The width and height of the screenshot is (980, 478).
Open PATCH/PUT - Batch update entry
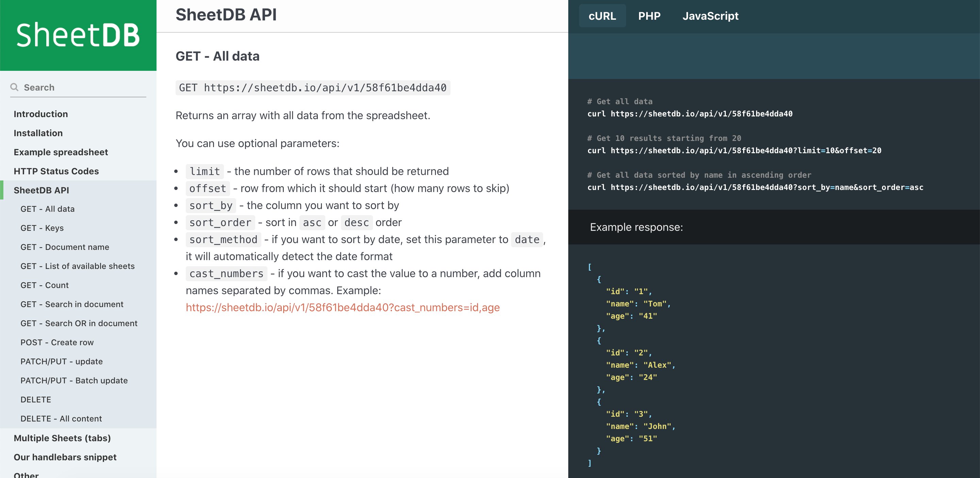point(74,380)
